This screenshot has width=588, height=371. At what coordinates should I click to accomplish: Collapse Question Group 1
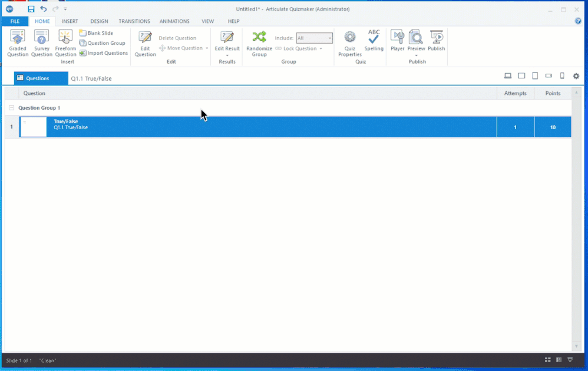click(12, 108)
